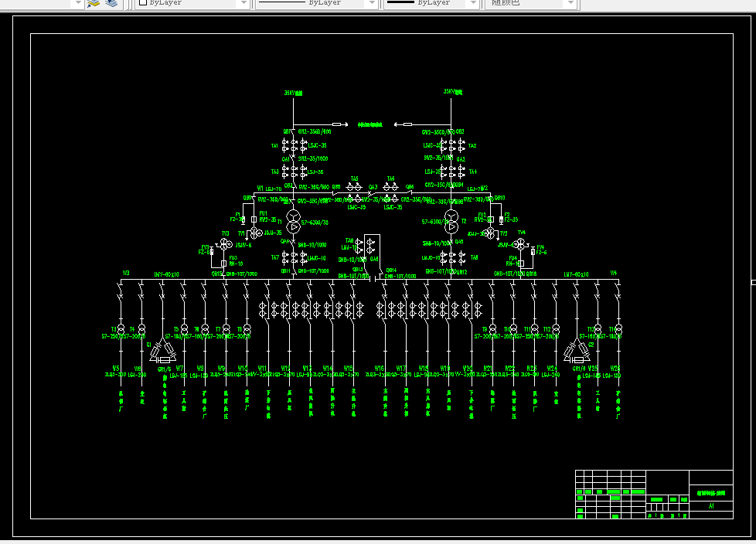
Task: Click the W9 feeder label
Action: tap(221, 369)
